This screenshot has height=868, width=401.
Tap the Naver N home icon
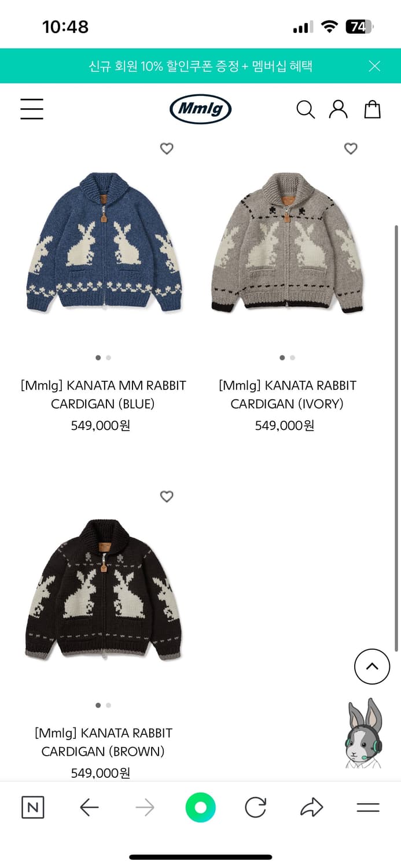(x=32, y=807)
